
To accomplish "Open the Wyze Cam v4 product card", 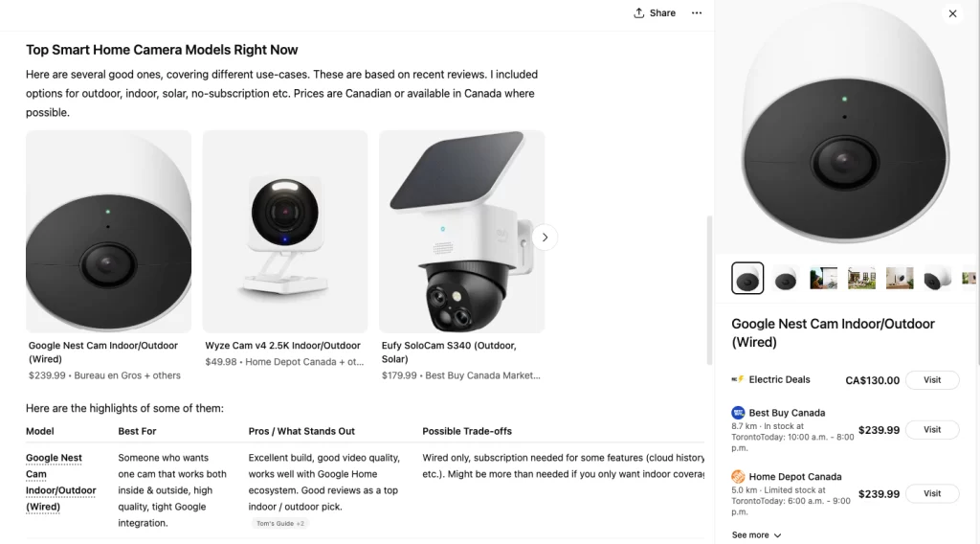I will [285, 249].
